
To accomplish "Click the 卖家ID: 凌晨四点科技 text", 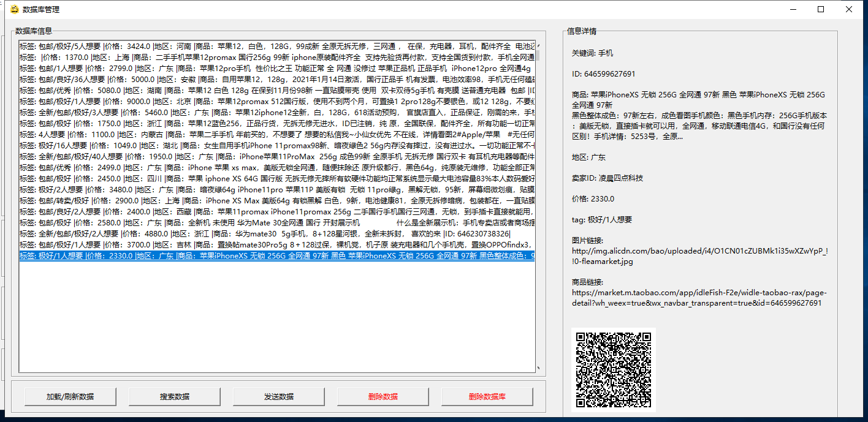I will point(607,178).
